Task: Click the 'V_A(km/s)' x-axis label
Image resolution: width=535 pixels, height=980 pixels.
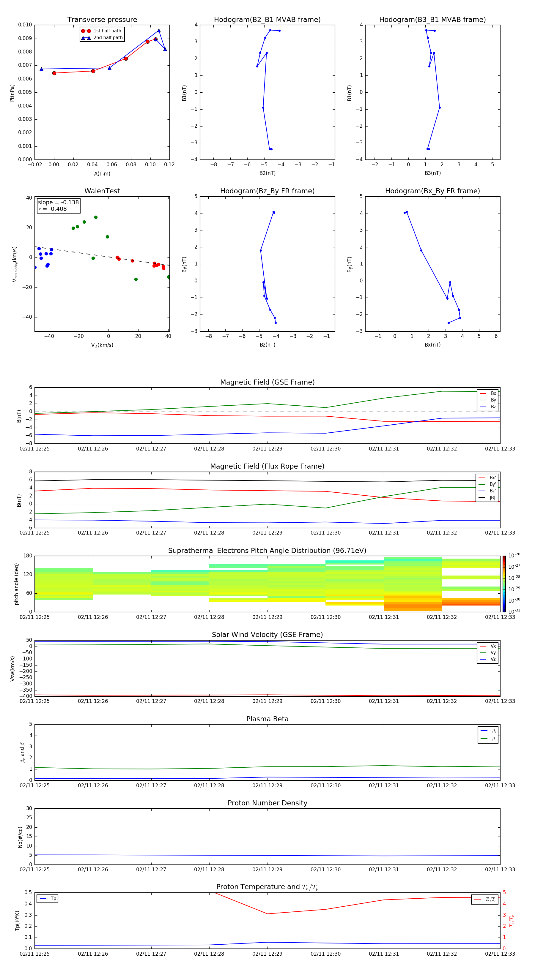Action: point(102,345)
